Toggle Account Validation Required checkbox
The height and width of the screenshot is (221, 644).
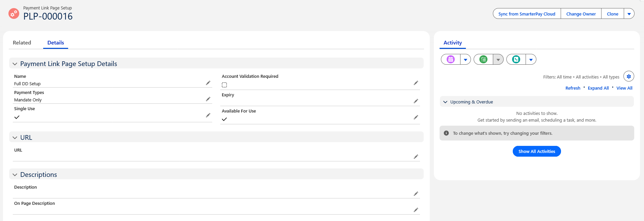point(224,85)
